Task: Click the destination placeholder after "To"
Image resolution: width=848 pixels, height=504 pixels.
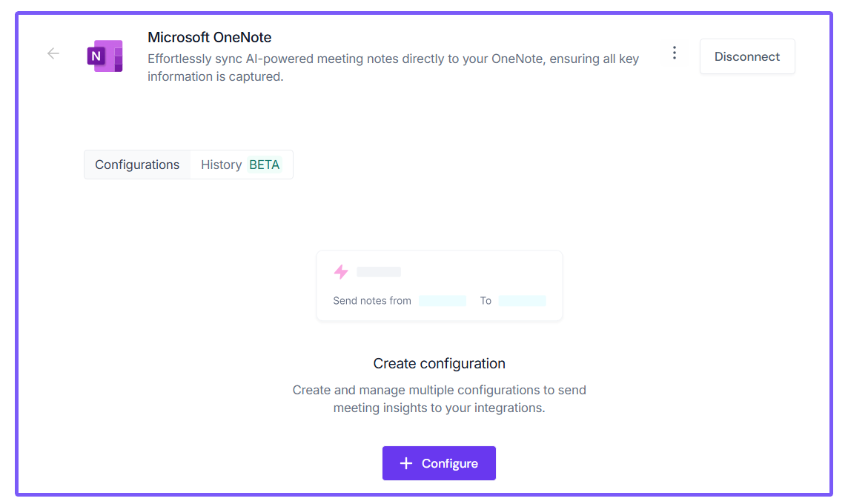Action: tap(522, 301)
